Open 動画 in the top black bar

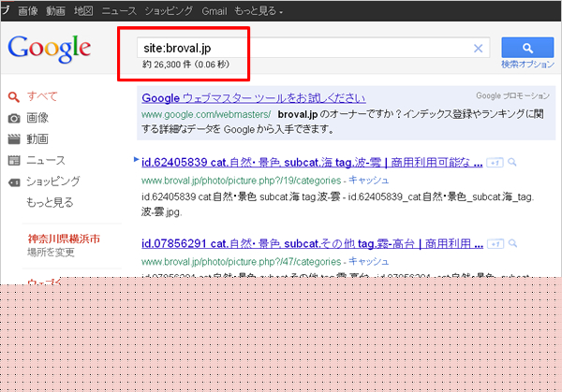[55, 11]
